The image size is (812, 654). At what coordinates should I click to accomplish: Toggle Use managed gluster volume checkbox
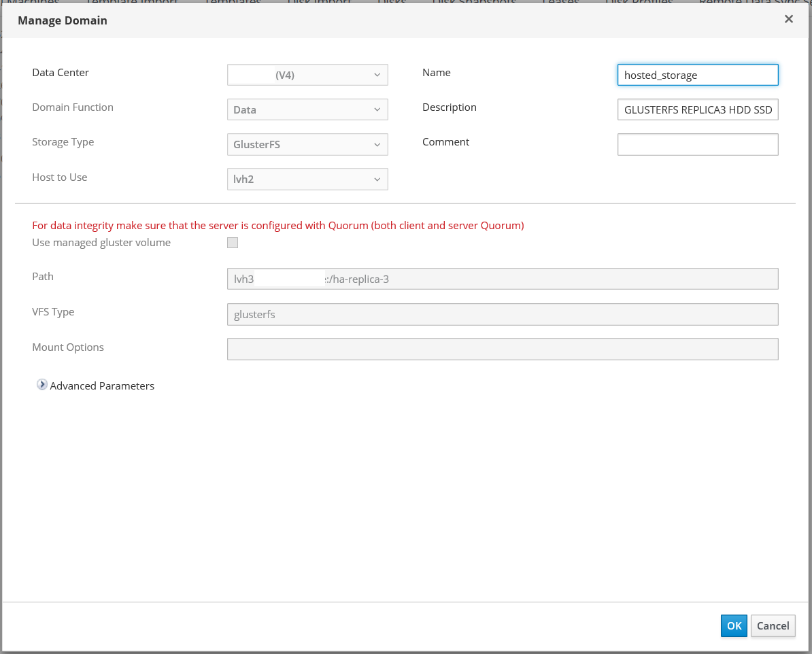point(233,243)
